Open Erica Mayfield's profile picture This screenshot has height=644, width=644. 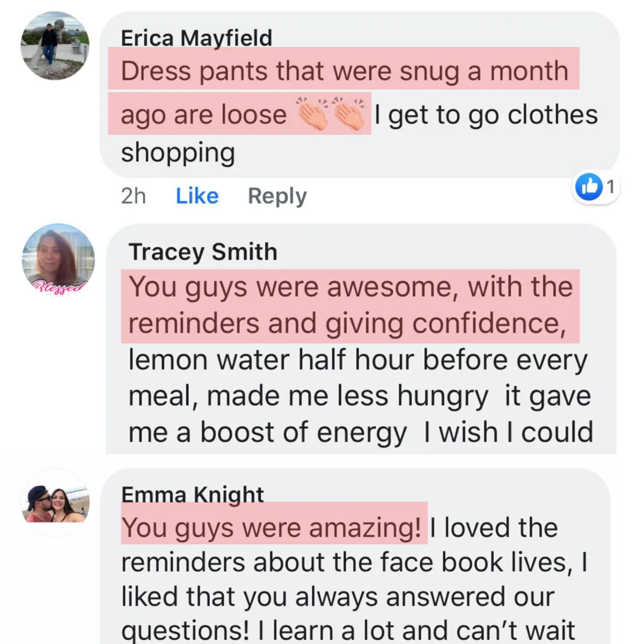55,46
